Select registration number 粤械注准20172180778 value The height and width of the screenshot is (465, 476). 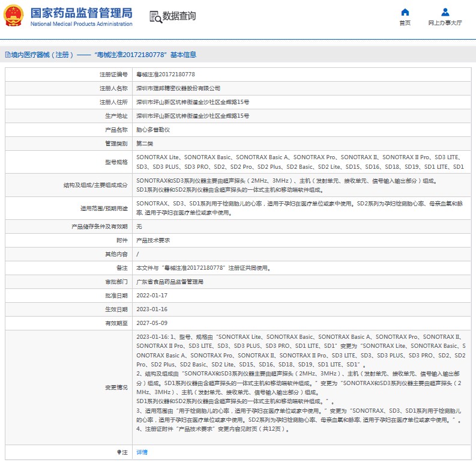166,74
